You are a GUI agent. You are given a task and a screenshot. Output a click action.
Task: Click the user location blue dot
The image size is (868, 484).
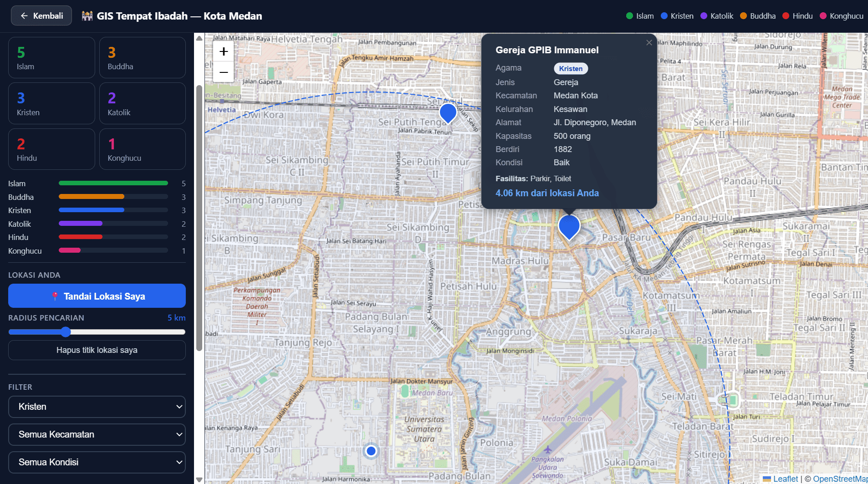371,451
